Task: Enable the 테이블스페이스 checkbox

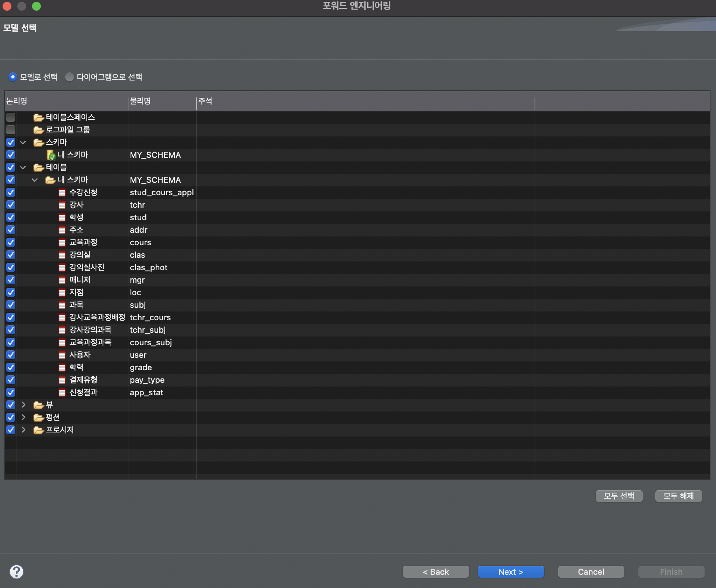Action: 11,117
